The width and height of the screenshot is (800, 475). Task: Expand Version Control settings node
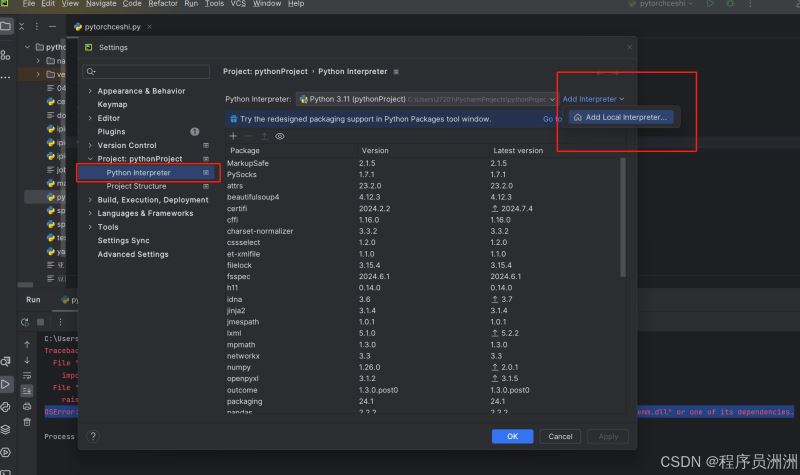90,145
